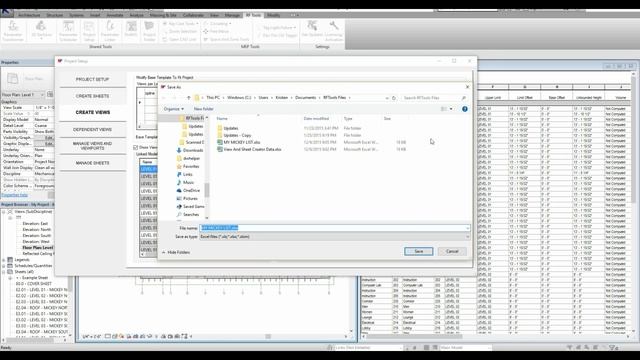Click Users in the address breadcrumb

(x=263, y=98)
